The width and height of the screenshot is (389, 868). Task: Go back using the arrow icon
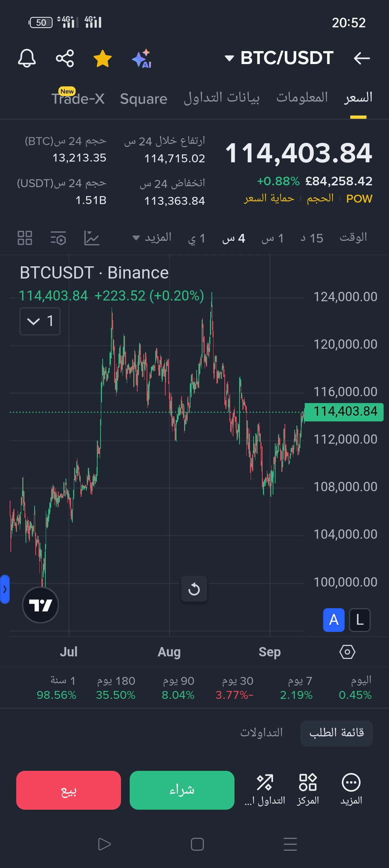[362, 58]
